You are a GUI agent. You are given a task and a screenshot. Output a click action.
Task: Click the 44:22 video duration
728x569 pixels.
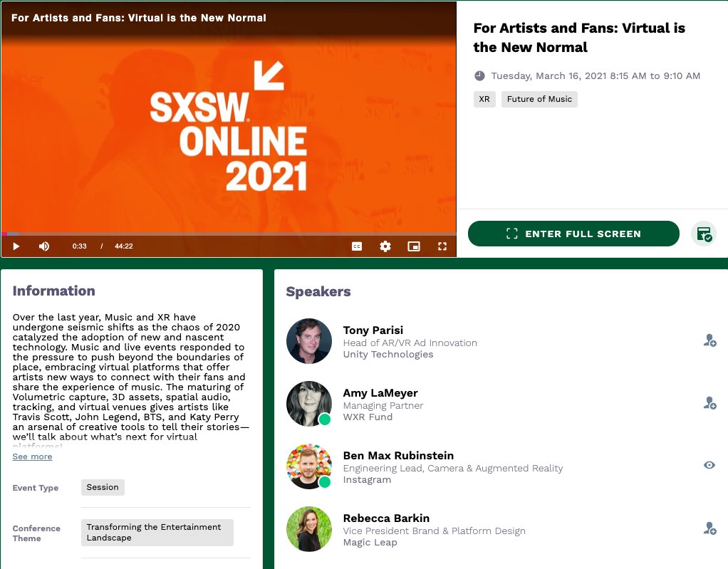(x=123, y=246)
